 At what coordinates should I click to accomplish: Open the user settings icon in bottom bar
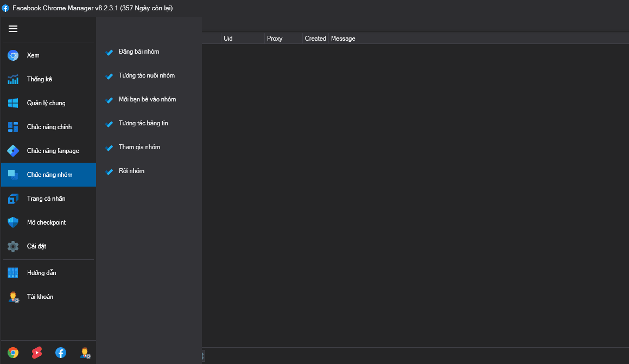85,353
